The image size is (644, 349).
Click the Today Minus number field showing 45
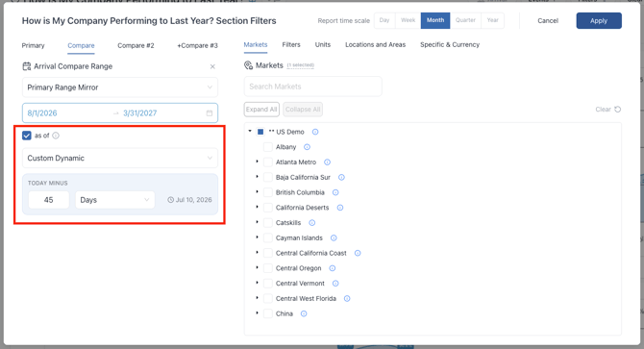(48, 200)
